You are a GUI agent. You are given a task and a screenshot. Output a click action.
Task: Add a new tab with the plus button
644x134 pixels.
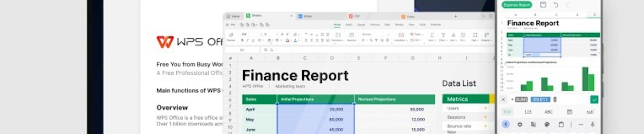[456, 16]
